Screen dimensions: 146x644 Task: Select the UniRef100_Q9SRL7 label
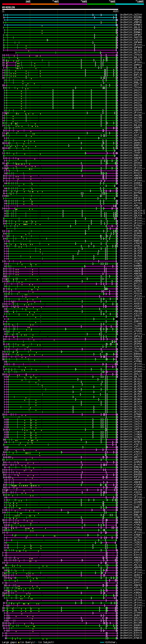click(131, 60)
